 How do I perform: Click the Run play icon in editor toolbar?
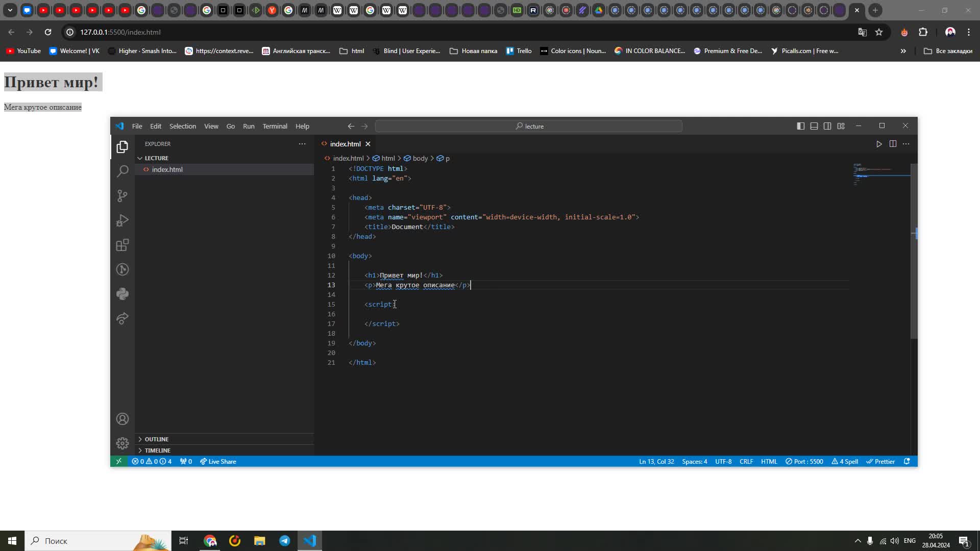point(879,144)
